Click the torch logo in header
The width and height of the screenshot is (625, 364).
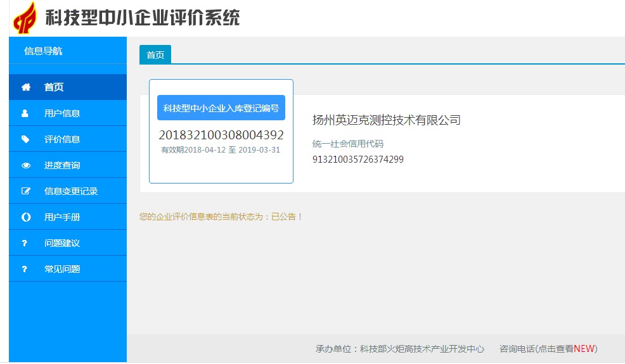(25, 18)
